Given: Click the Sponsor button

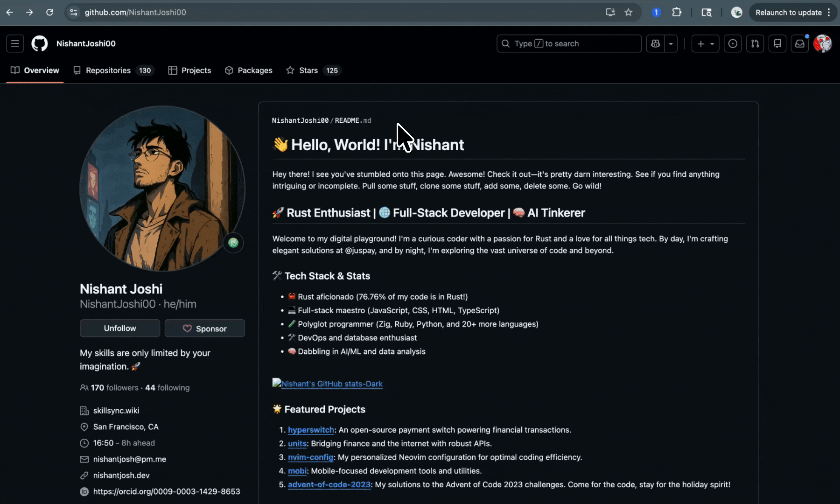Looking at the screenshot, I should 204,328.
